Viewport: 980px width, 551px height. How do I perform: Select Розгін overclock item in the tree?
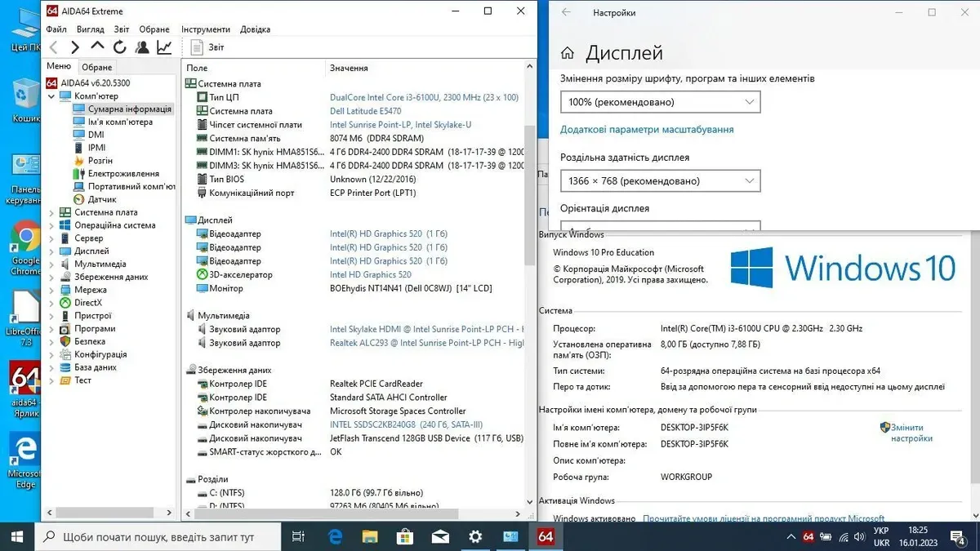tap(100, 161)
